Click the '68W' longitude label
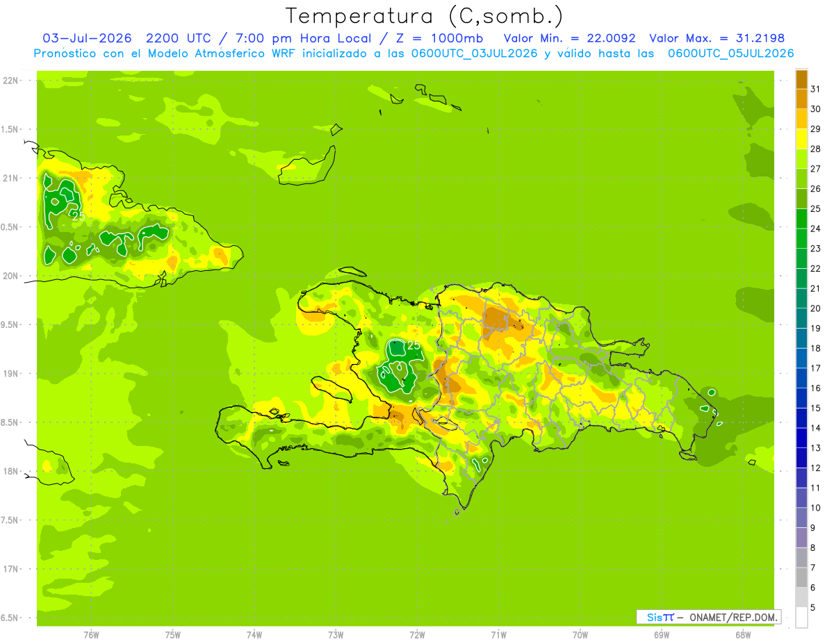Image resolution: width=834 pixels, height=644 pixels. tap(743, 635)
